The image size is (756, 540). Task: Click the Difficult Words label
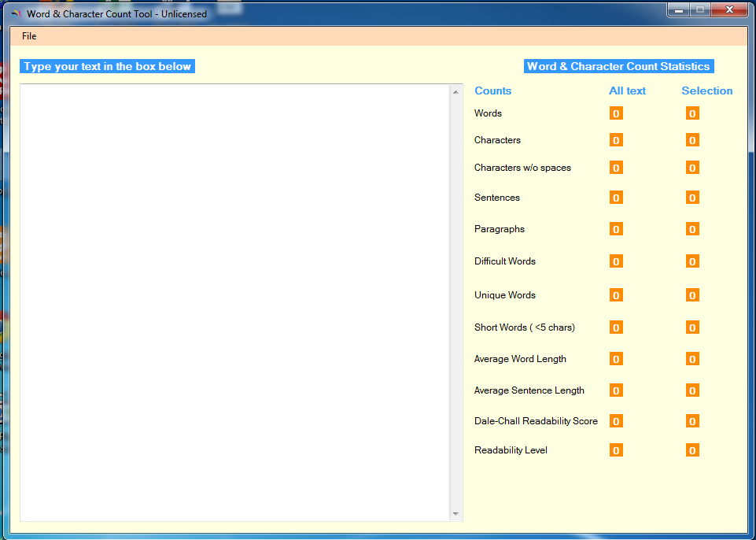click(x=504, y=261)
